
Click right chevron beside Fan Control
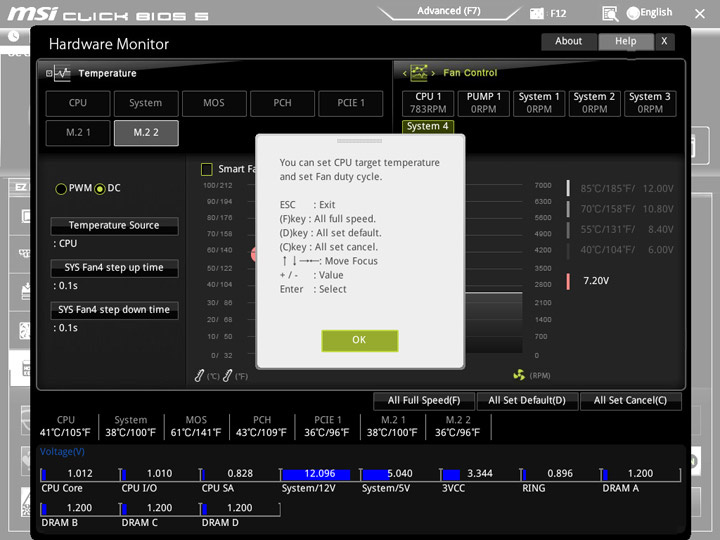coord(433,73)
